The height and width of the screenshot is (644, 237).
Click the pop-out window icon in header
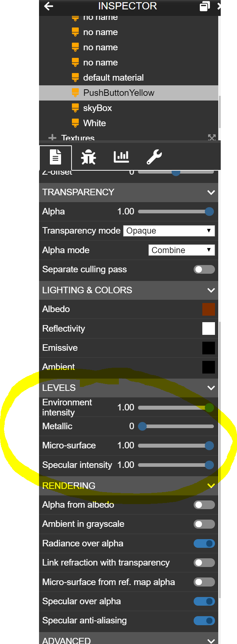click(x=205, y=6)
